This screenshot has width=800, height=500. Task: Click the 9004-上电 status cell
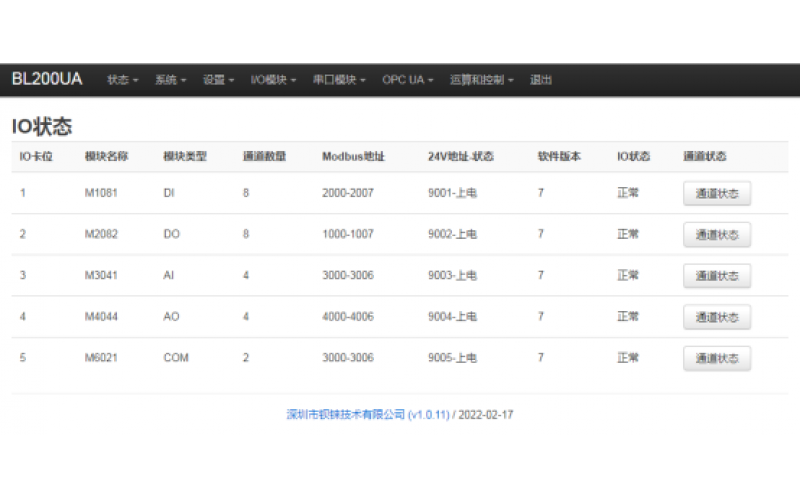[x=453, y=317]
